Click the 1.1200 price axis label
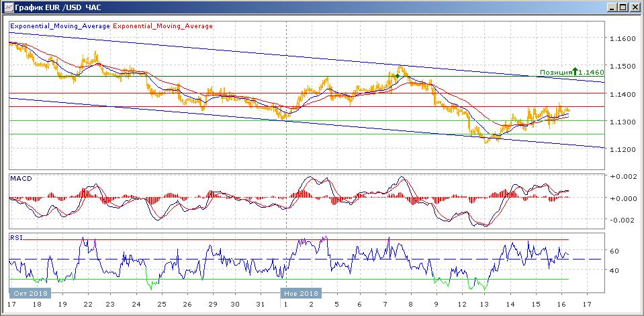Viewport: 644px width, 316px height. (x=622, y=149)
